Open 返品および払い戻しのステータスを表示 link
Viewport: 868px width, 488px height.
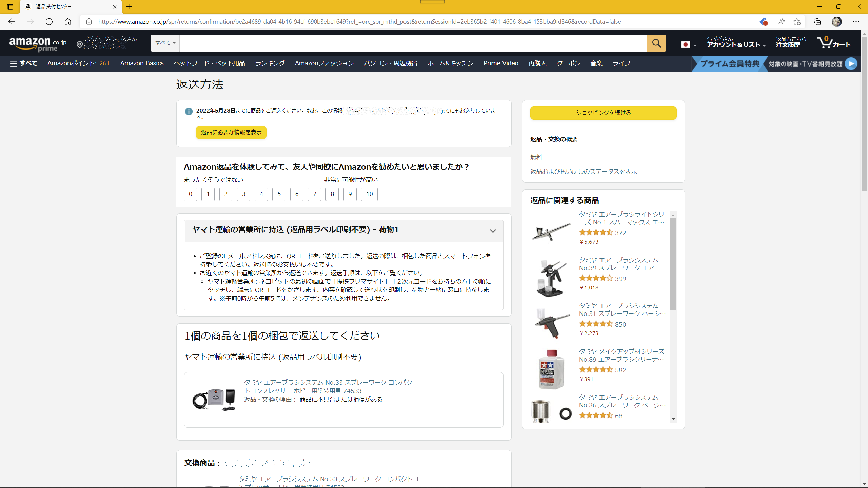pyautogui.click(x=584, y=172)
